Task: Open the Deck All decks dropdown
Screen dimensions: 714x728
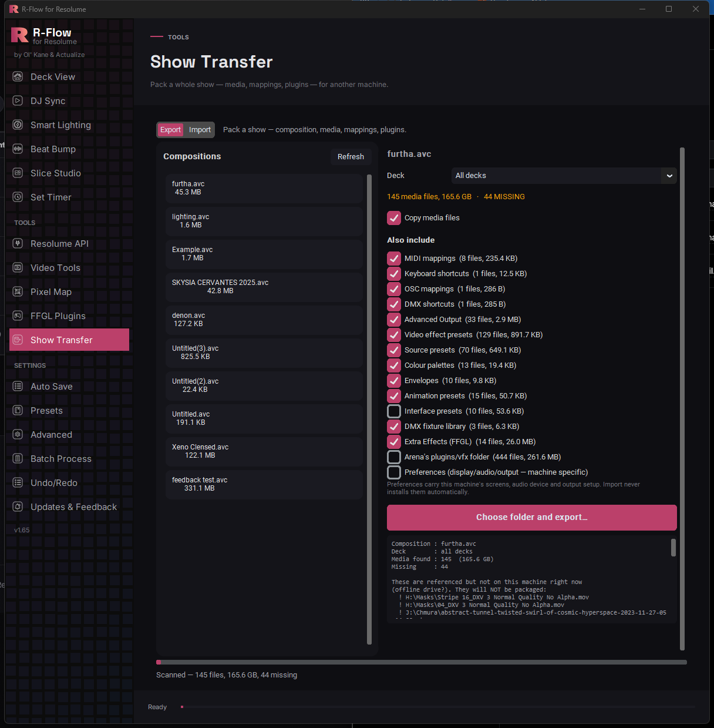Action: pos(564,176)
